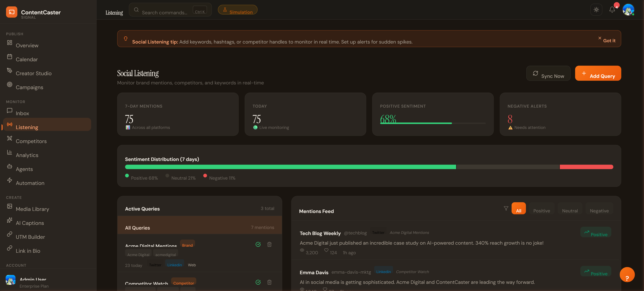Toggle the light theme sun icon

(x=596, y=10)
